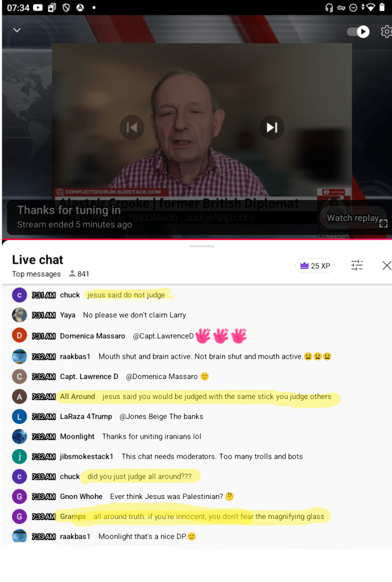Enter fullscreen mode

click(x=383, y=223)
